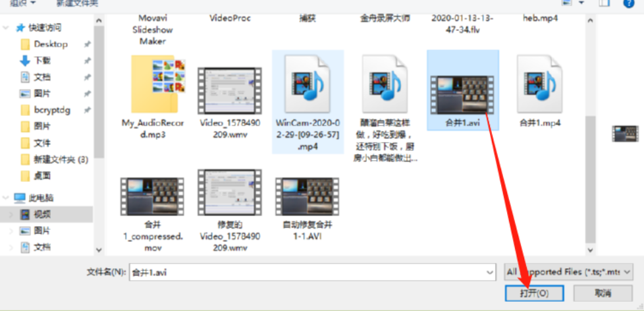Collapse the 此电脑 tree node
The image size is (644, 311).
pos(6,198)
